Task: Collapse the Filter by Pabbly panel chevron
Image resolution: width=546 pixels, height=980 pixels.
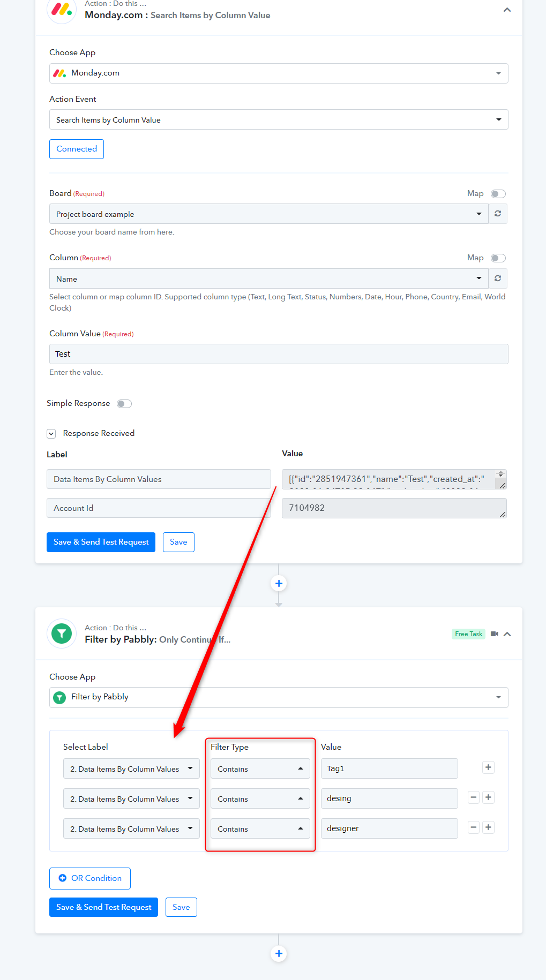Action: pos(507,634)
